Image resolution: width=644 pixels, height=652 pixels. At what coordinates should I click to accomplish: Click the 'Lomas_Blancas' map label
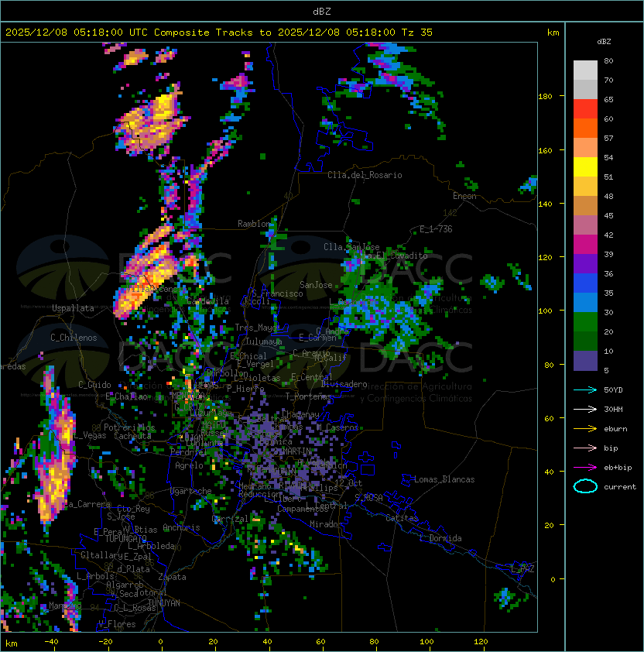444,479
